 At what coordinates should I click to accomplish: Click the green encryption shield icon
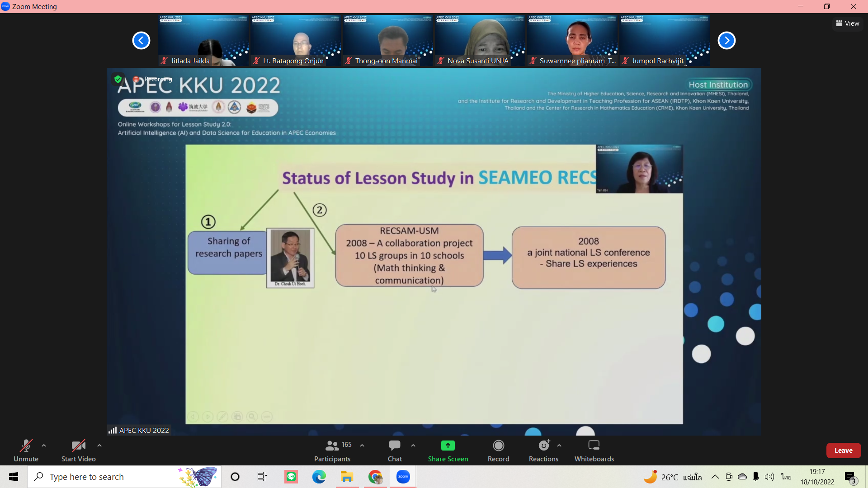[x=118, y=79]
